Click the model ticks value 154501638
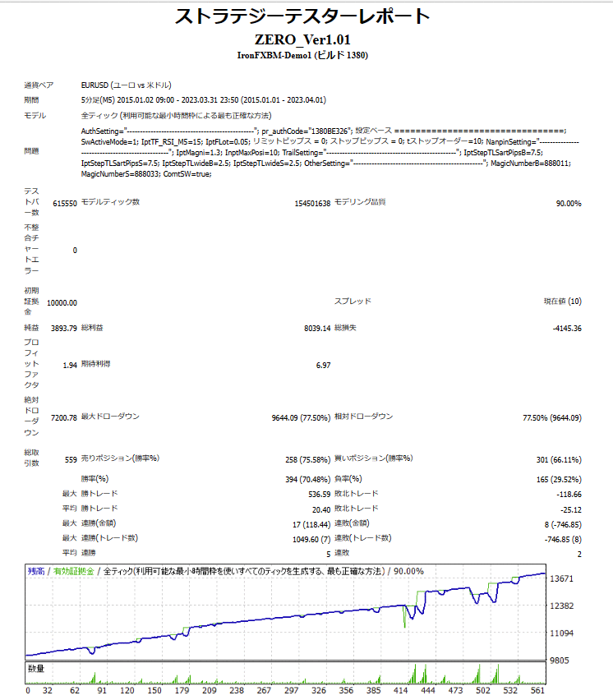 (312, 204)
